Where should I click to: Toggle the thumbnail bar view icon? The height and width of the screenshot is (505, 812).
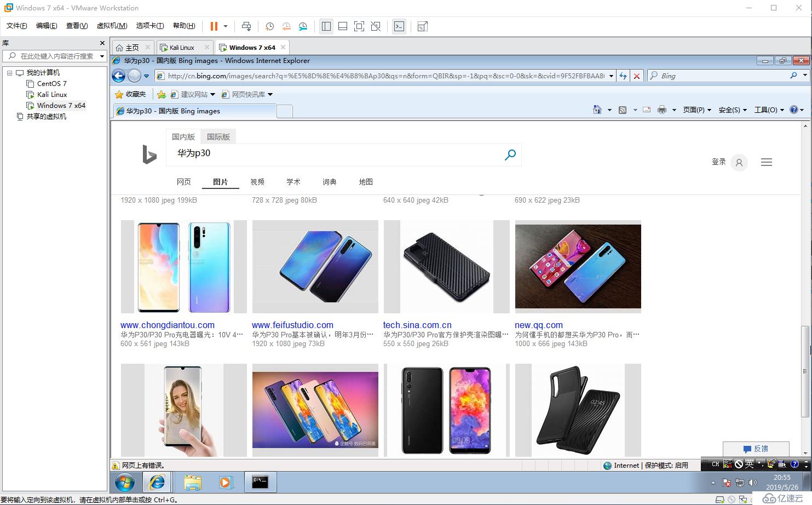click(x=343, y=26)
